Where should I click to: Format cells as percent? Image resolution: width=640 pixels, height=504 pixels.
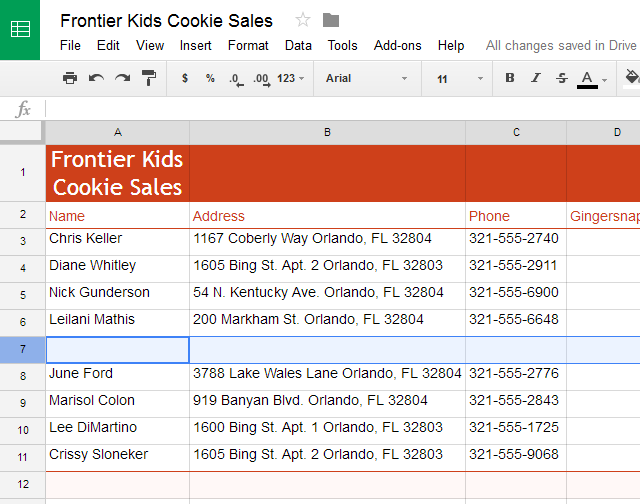[210, 78]
